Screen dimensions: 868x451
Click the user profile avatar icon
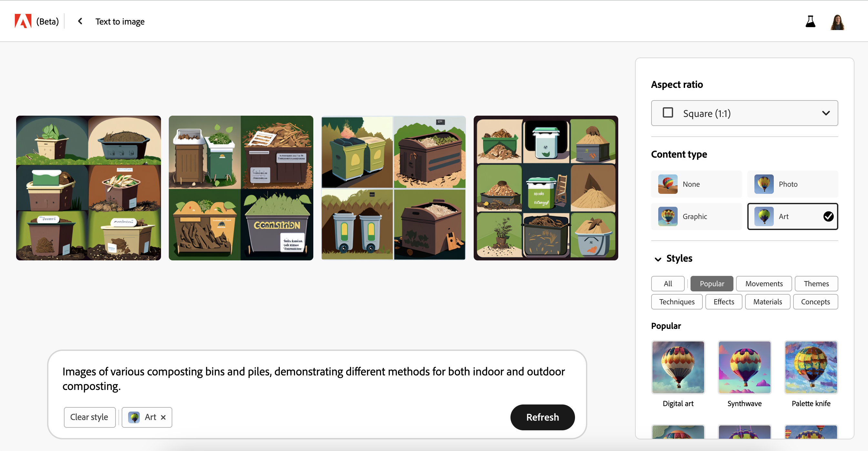point(838,21)
